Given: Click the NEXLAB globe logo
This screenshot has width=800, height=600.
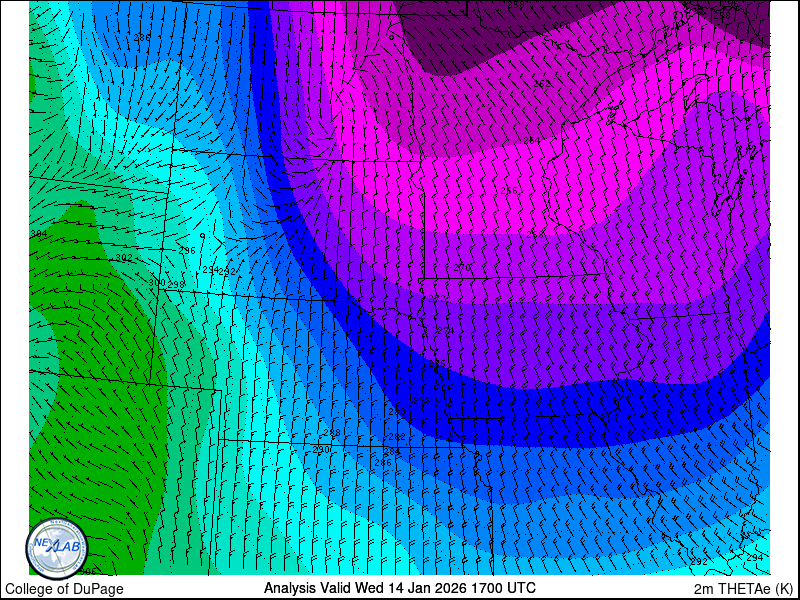Looking at the screenshot, I should pyautogui.click(x=57, y=548).
